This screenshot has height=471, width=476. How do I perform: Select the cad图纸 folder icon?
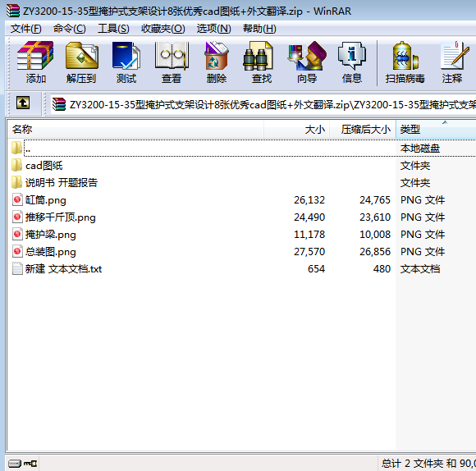[16, 165]
